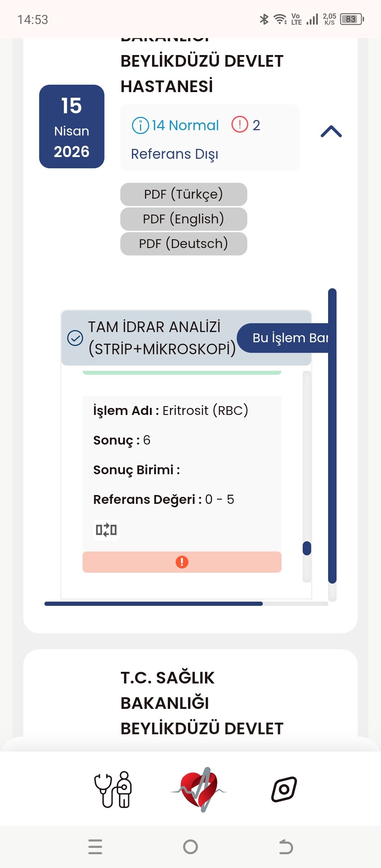The image size is (381, 868).
Task: Open the heart pulse home icon
Action: coord(199,790)
